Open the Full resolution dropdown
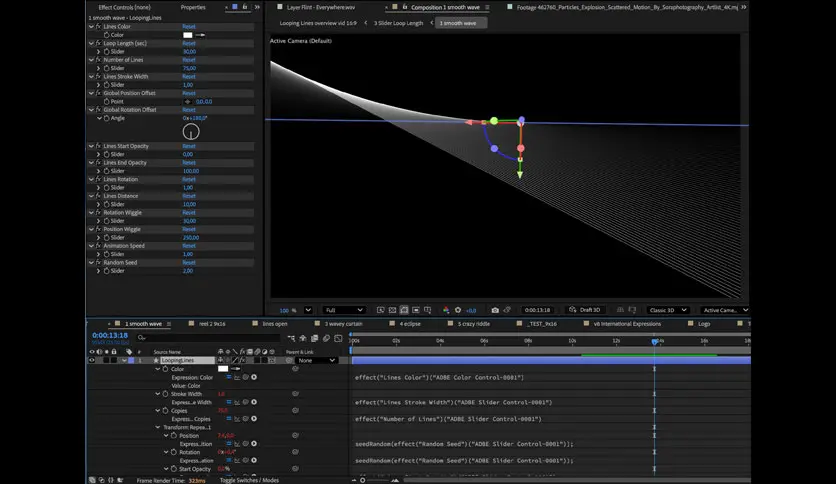 point(344,310)
